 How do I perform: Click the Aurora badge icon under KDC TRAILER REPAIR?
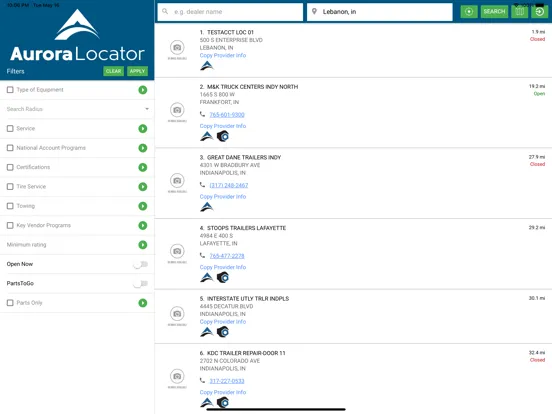[x=207, y=402]
